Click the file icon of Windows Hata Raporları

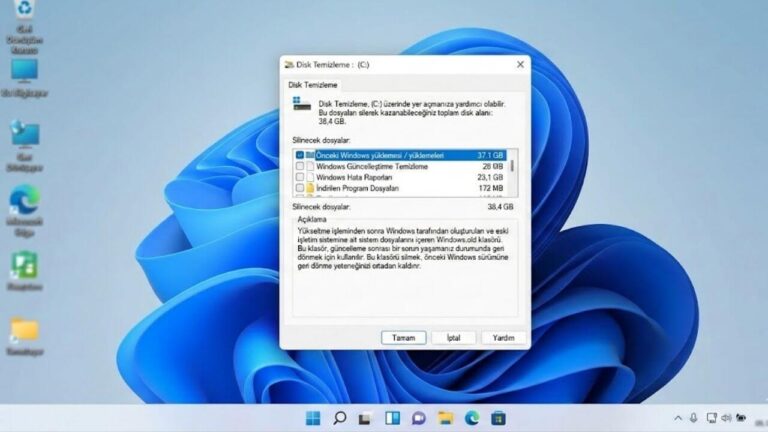tap(310, 177)
